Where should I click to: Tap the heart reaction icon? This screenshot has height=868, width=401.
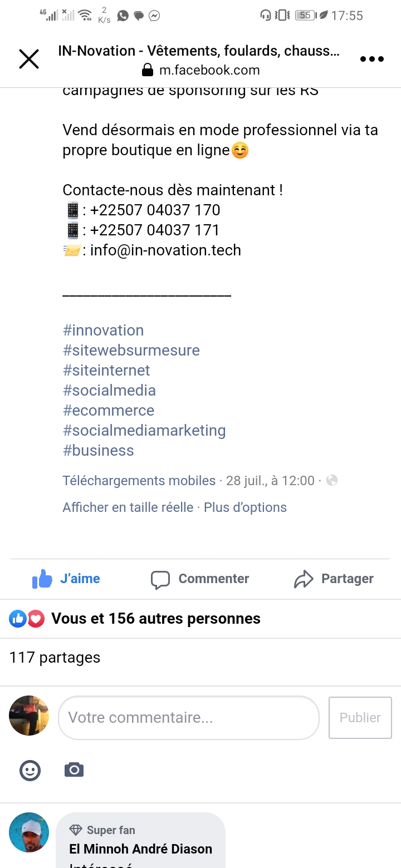click(36, 618)
